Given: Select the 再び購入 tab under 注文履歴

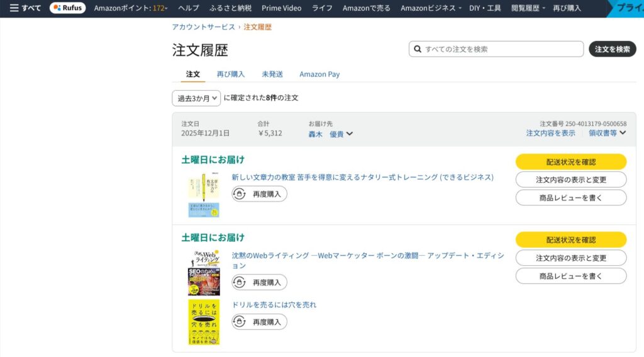Looking at the screenshot, I should click(x=231, y=74).
